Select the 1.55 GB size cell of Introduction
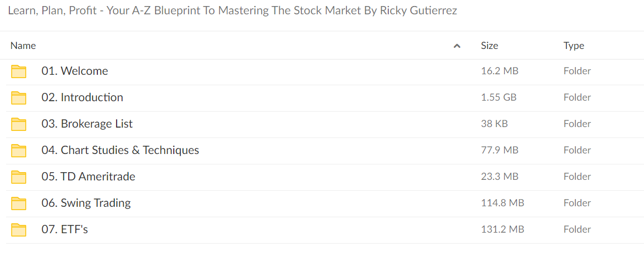The height and width of the screenshot is (253, 644). coord(499,98)
